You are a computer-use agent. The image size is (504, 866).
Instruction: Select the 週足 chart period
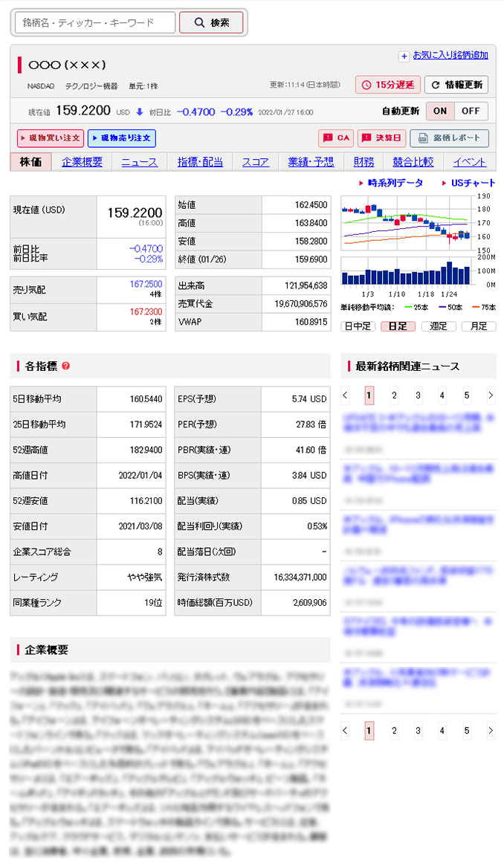[x=439, y=326]
